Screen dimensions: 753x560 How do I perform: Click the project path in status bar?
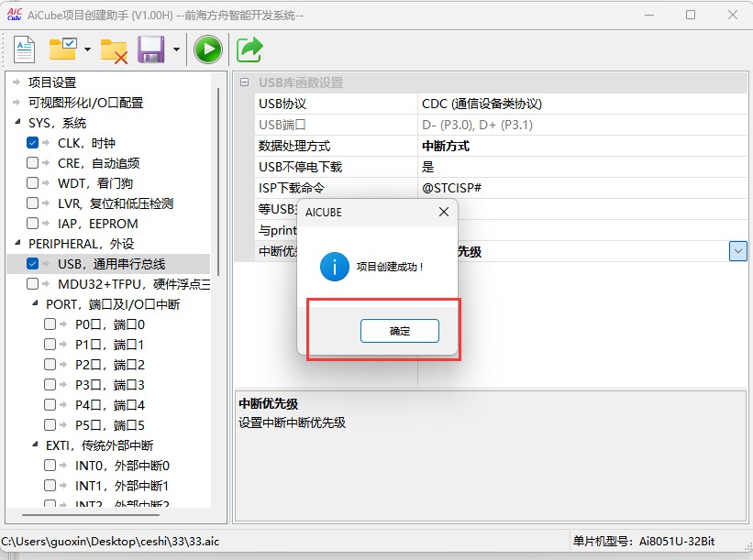110,542
